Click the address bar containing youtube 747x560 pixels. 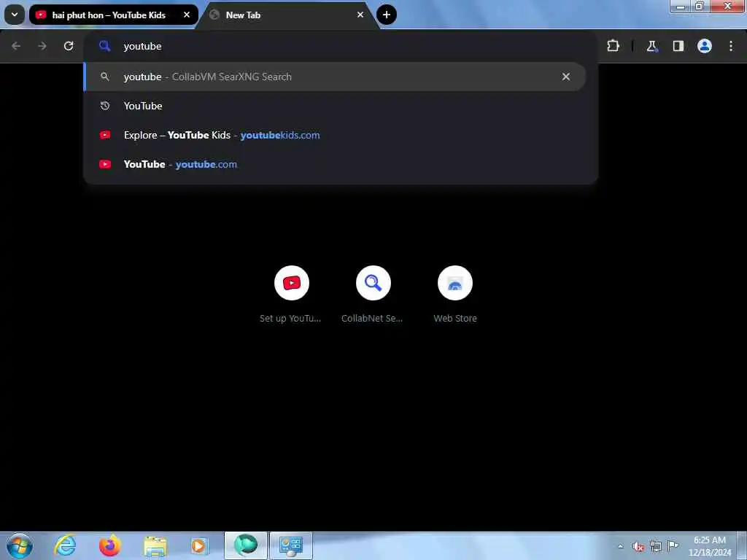tap(341, 46)
